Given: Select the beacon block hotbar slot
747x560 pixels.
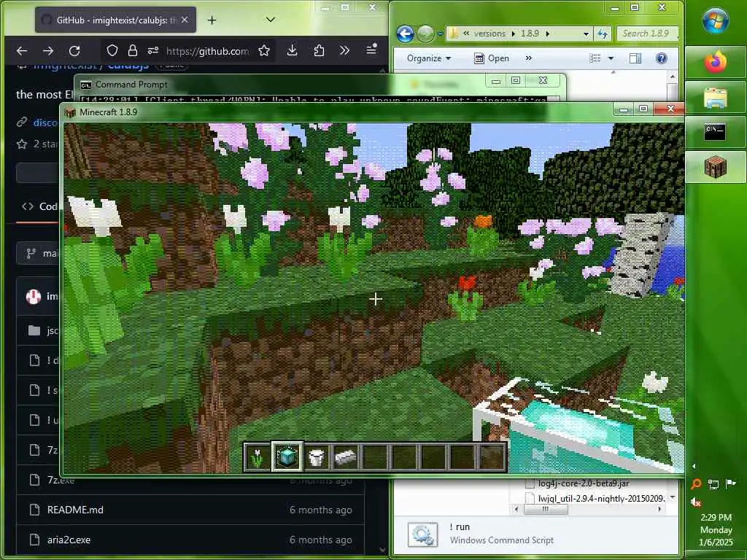Looking at the screenshot, I should point(287,456).
